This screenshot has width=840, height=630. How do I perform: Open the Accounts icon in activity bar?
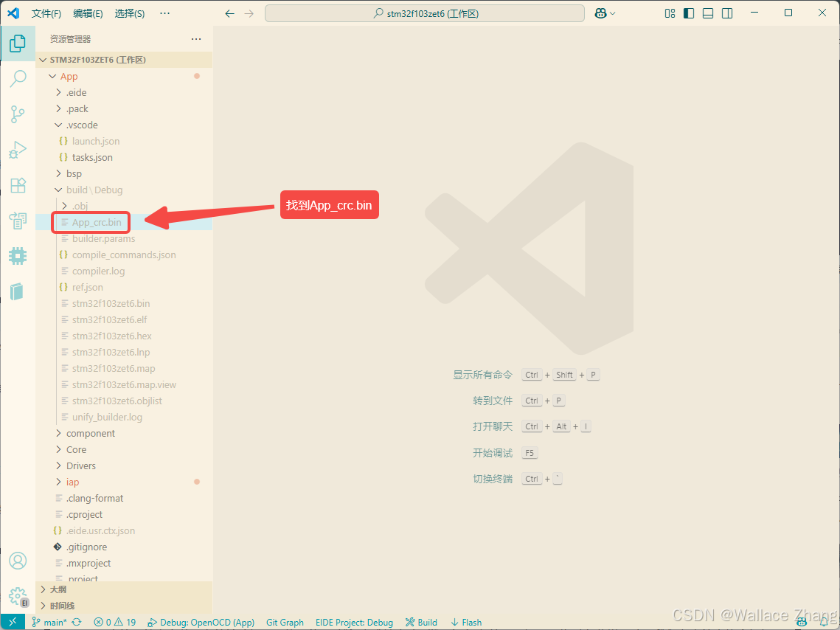[18, 561]
